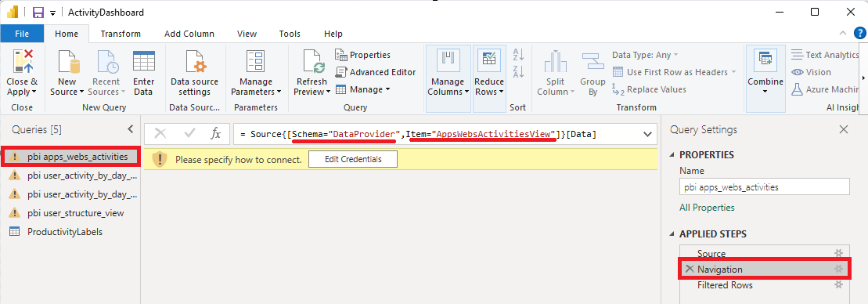Screen dimensions: 868x304
Task: Click the query Name input field
Action: [765, 187]
